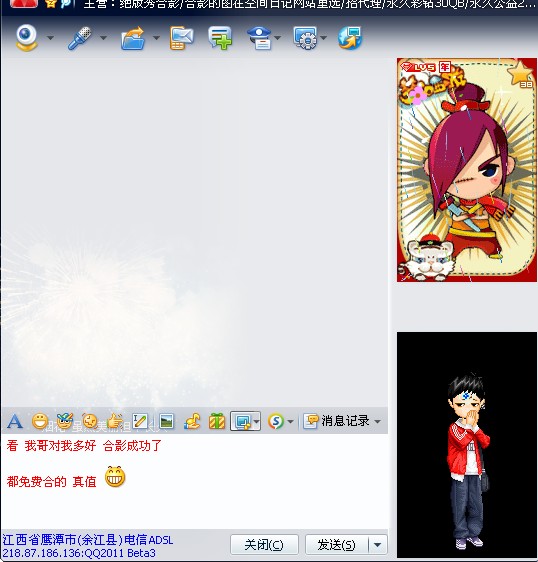This screenshot has height=562, width=538.
Task: Open the music share icon with note
Action: [192, 421]
